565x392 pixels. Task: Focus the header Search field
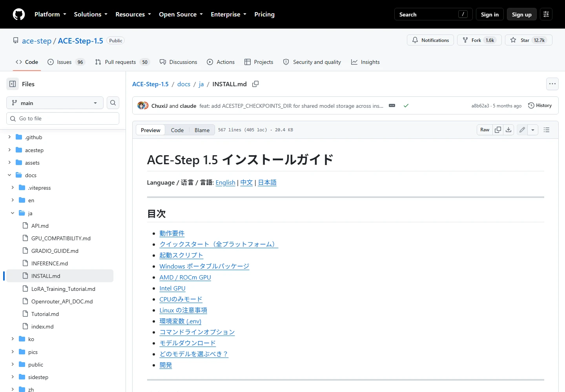click(433, 14)
